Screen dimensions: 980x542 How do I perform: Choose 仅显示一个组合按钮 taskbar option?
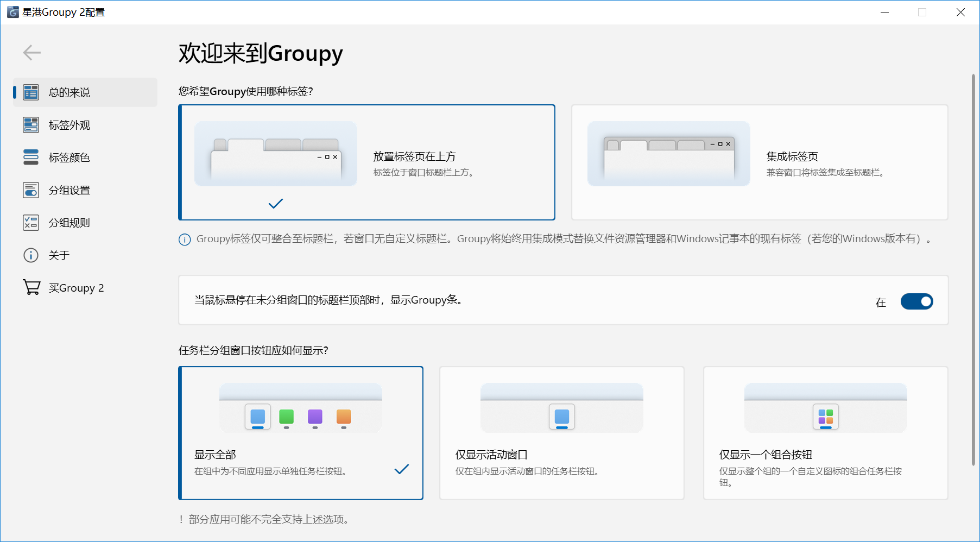(825, 433)
